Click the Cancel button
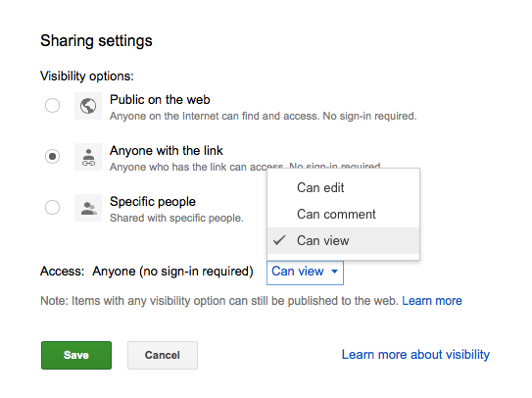Viewport: 532px width, 398px height. coord(163,355)
